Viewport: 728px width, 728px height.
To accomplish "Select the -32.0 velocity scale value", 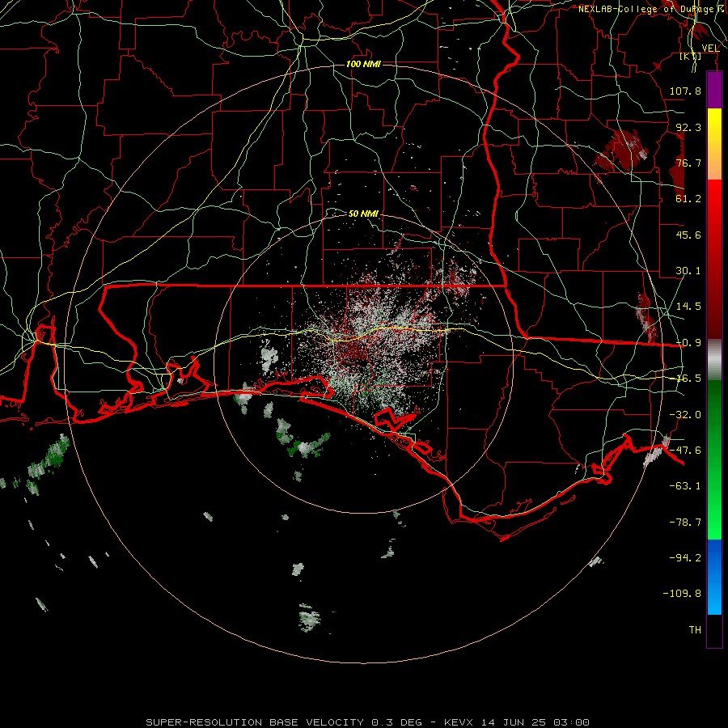I will (x=685, y=415).
